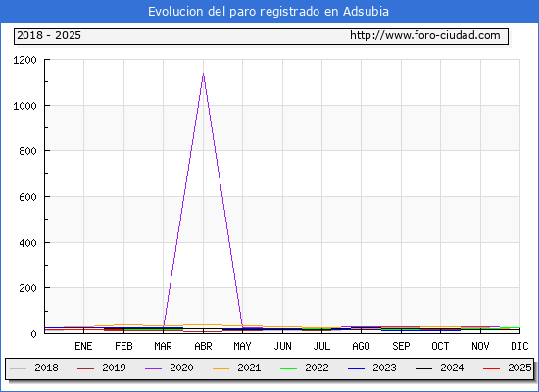This screenshot has height=392, width=539.
Task: Click the '2018' legend label
Action: [46, 367]
